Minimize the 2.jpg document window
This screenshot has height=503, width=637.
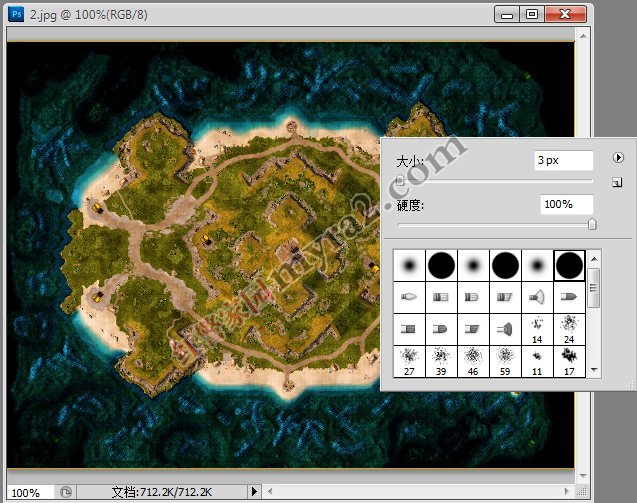pos(507,15)
